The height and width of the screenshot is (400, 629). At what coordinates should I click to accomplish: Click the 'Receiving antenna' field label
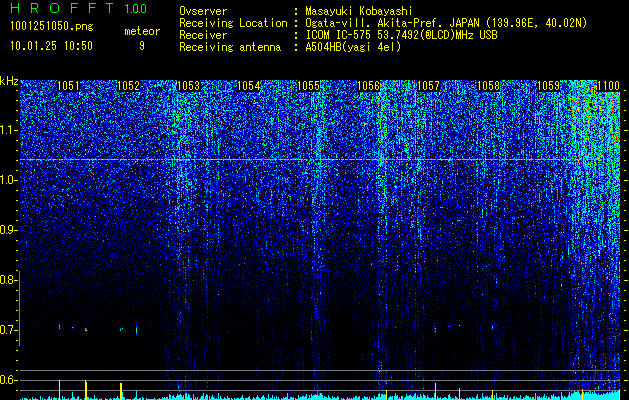[x=230, y=47]
